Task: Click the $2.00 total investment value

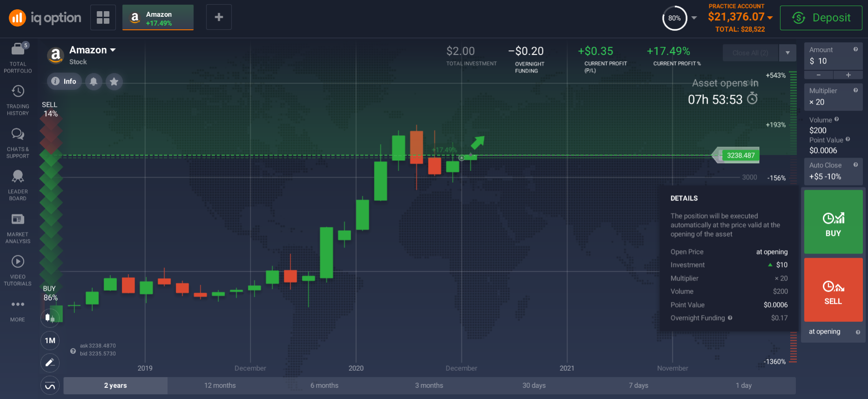Action: click(x=461, y=51)
